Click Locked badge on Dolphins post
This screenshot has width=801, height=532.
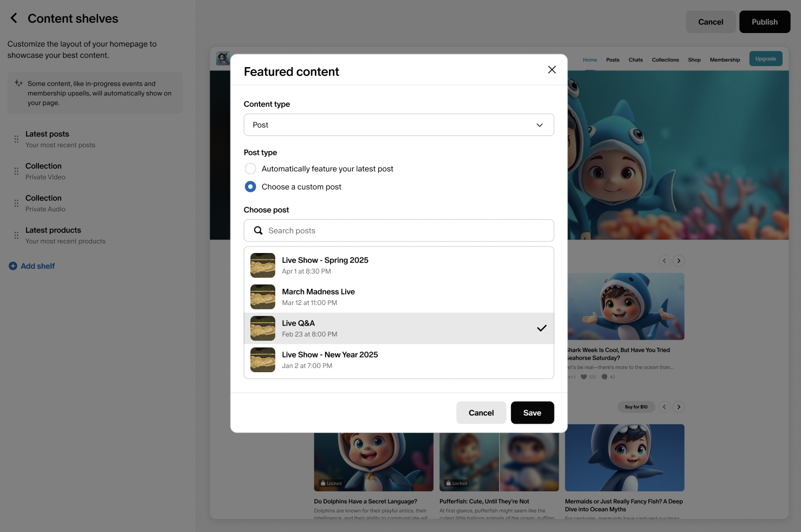click(331, 483)
